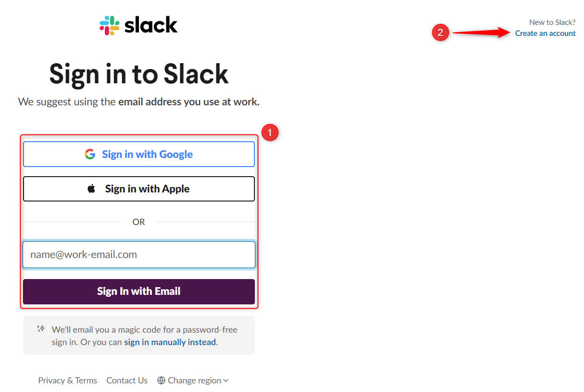This screenshot has height=392, width=584.
Task: Click the globe icon beside Change region
Action: (161, 381)
